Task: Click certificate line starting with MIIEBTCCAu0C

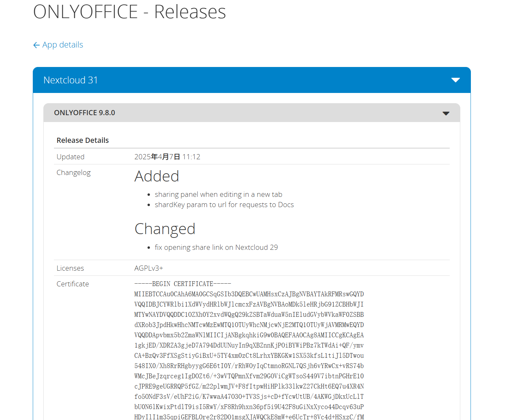Action: 249,294
